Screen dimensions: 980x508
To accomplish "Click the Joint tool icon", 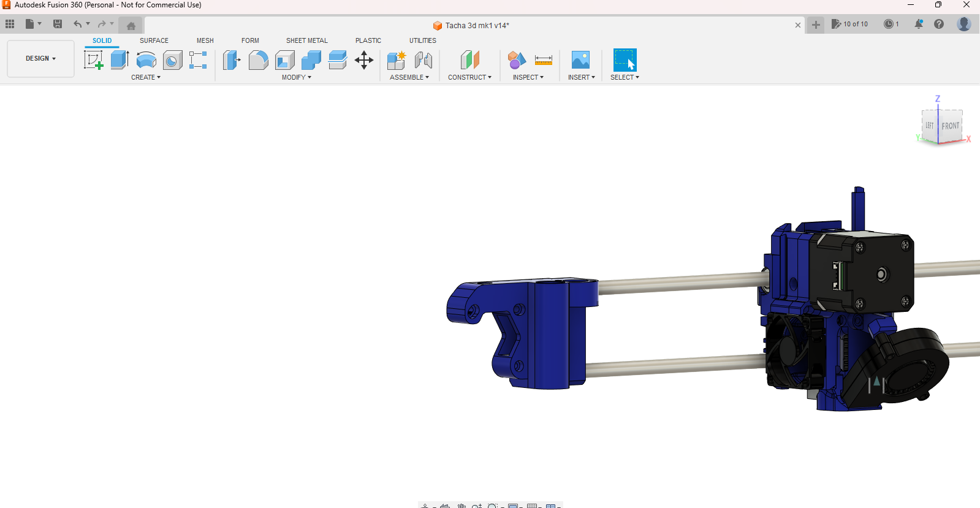I will 424,60.
